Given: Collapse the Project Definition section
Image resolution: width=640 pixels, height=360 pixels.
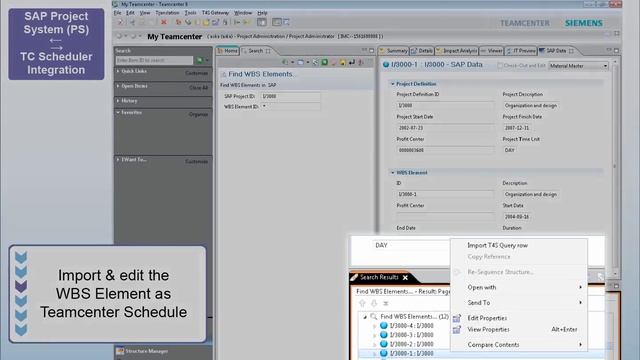Looking at the screenshot, I should coord(393,84).
